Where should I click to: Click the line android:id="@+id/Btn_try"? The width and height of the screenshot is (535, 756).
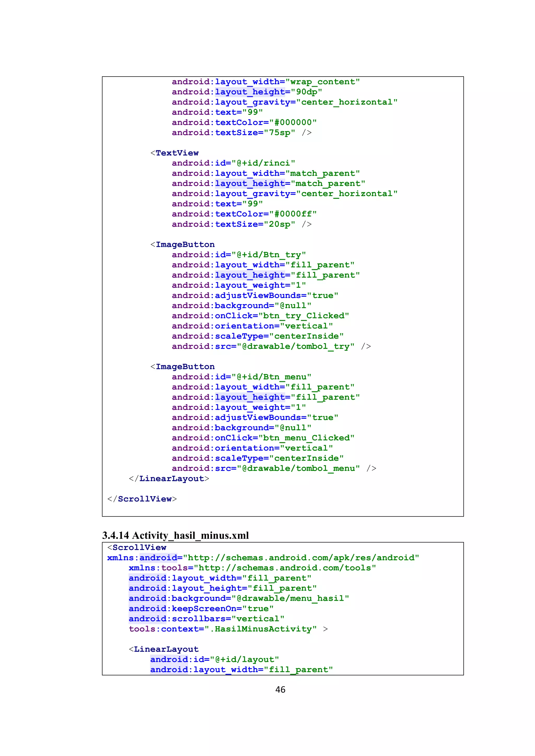click(x=239, y=255)
